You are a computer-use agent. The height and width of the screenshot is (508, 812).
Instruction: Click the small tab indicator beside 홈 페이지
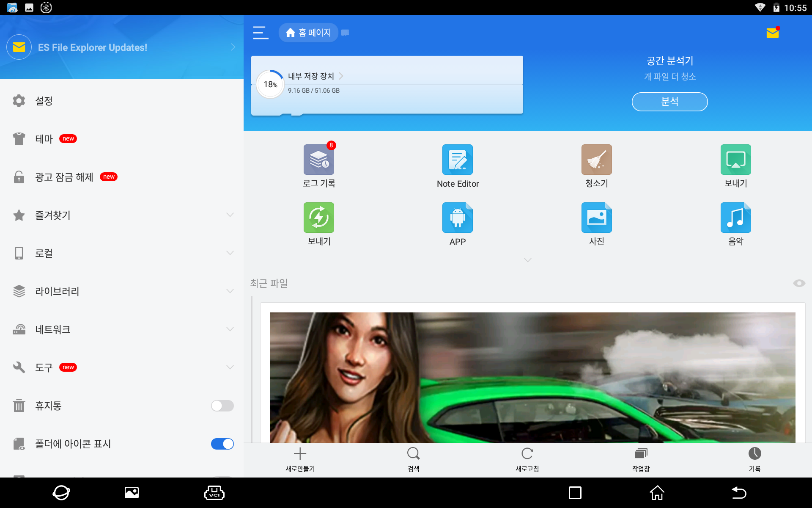pyautogui.click(x=345, y=33)
